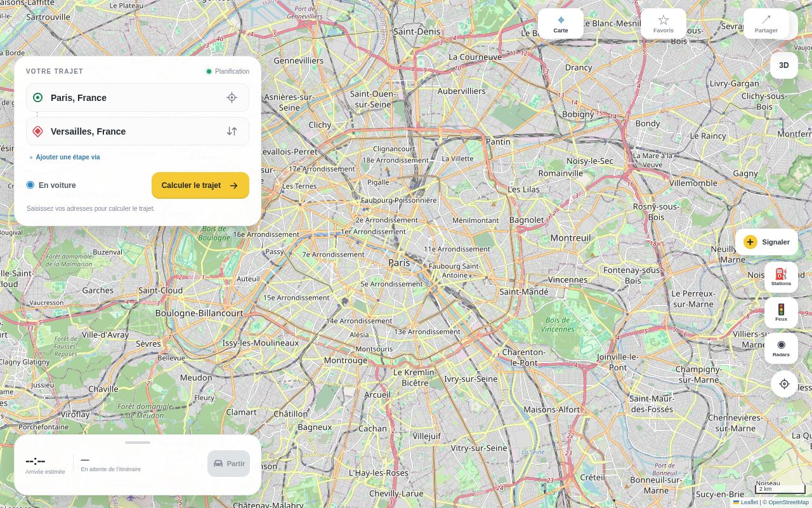Show traffic lights with Feux button
The width and height of the screenshot is (812, 508).
(781, 313)
